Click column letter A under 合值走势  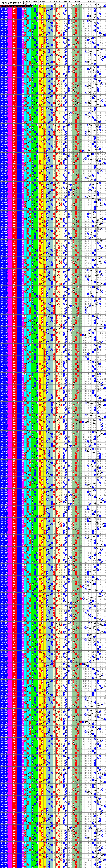tap(84, 4)
